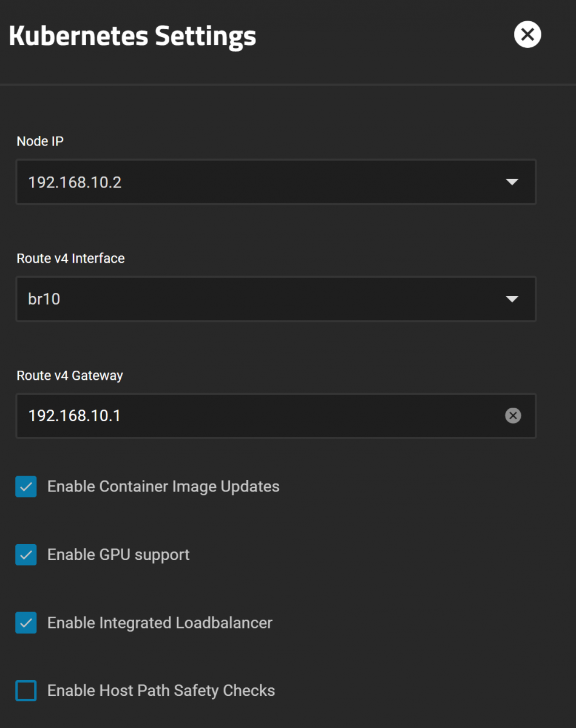Click the Enable Integrated Loadbalancer label text
The width and height of the screenshot is (576, 728).
click(160, 623)
